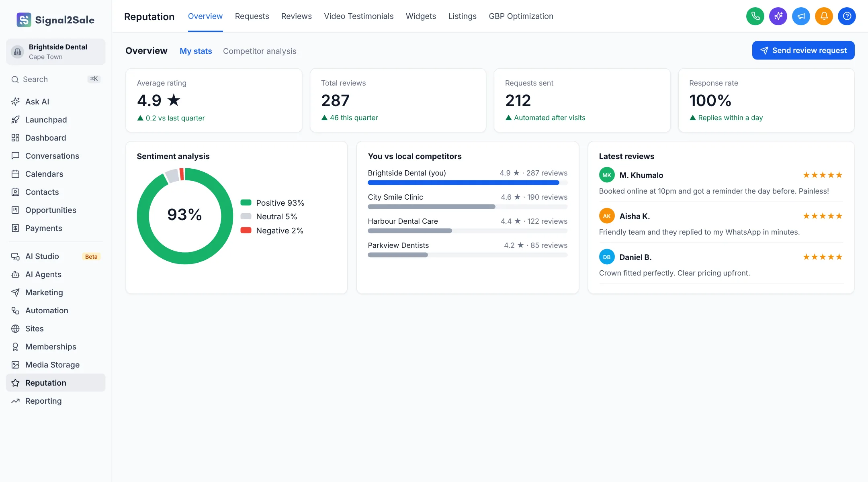Open Reporting in sidebar

point(55,401)
